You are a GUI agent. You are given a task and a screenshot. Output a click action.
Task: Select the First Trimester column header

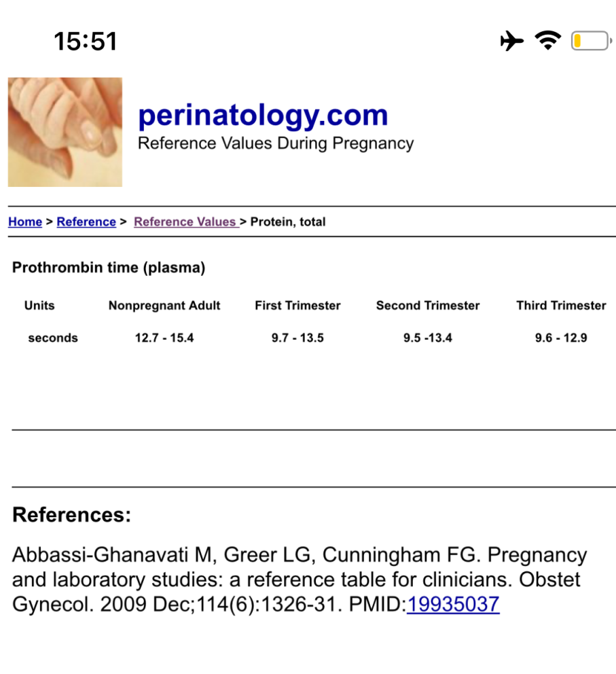click(x=297, y=306)
